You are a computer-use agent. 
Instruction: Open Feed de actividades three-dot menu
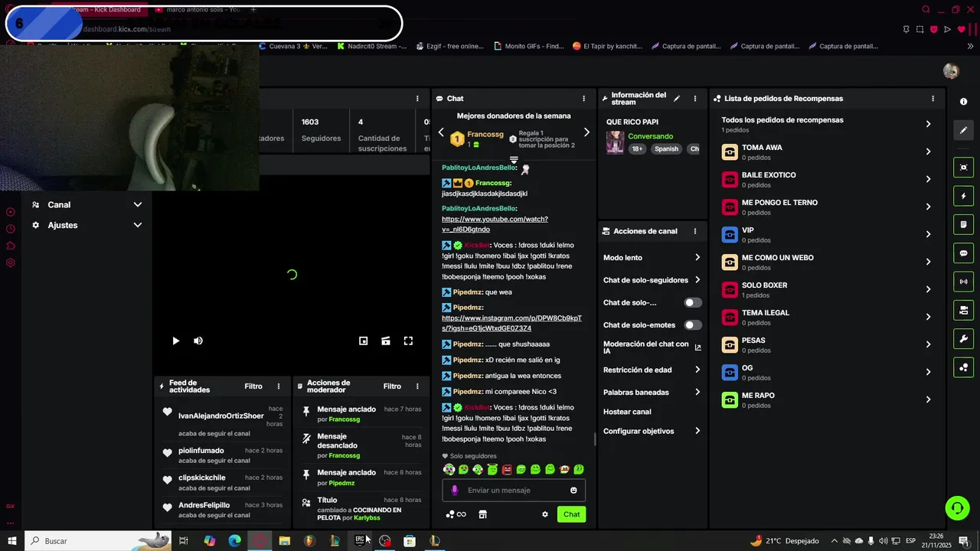[x=279, y=386]
